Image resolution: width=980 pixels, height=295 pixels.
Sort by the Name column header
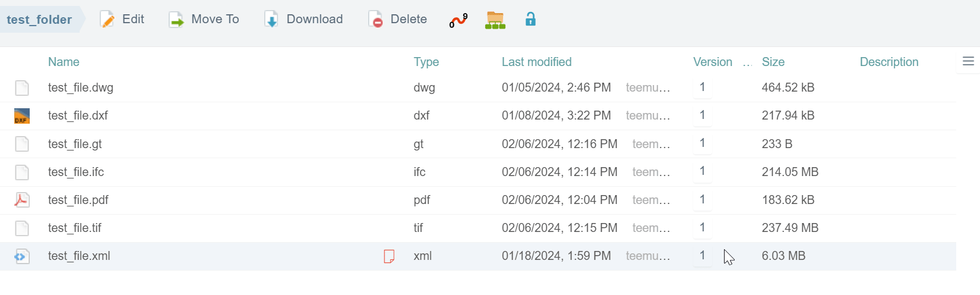point(64,62)
